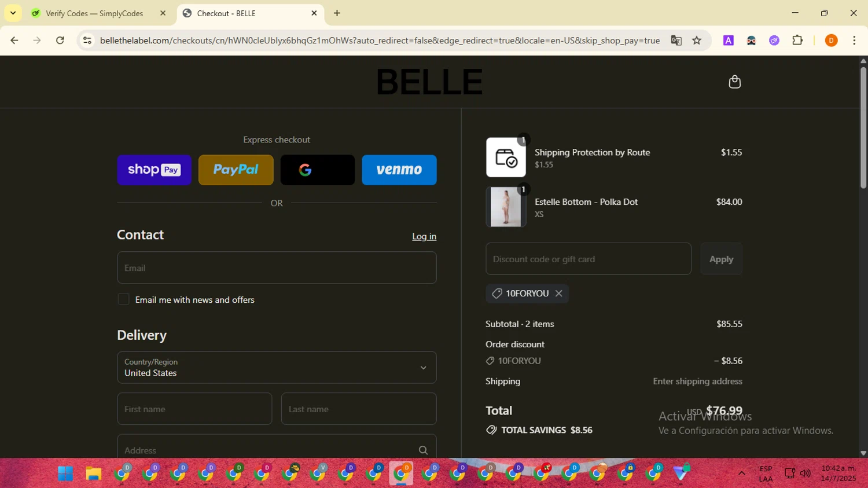Open the purple circular extension icon
868x488 pixels.
coord(774,41)
